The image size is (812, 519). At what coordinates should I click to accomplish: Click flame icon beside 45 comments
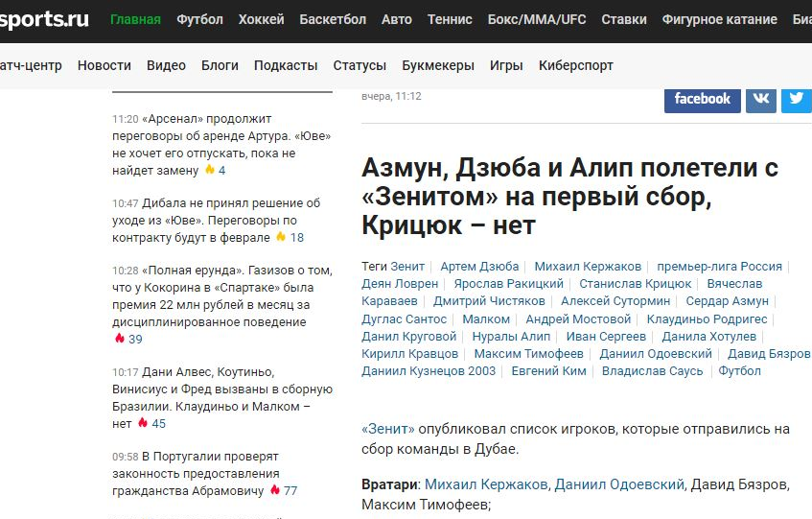tap(142, 423)
